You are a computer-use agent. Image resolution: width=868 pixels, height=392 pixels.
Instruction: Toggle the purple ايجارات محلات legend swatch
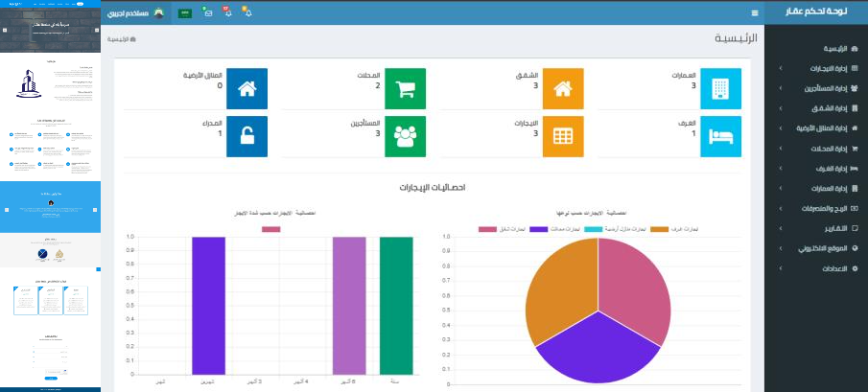(x=539, y=229)
